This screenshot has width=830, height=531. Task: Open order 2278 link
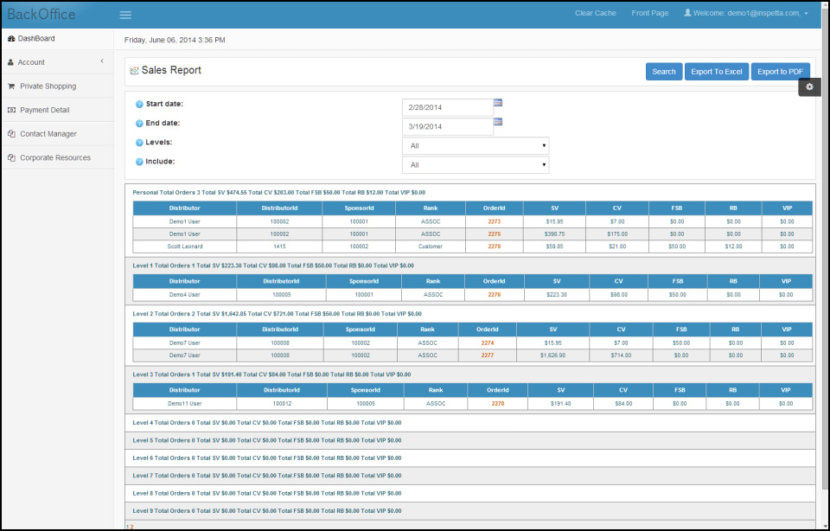pyautogui.click(x=498, y=404)
